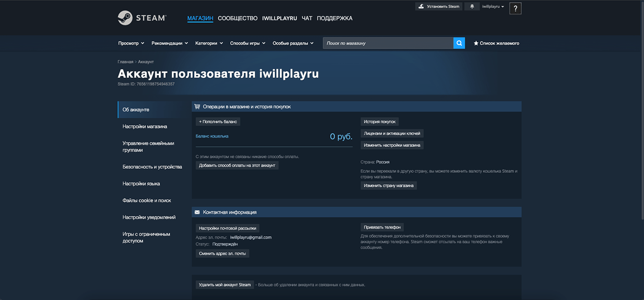The height and width of the screenshot is (300, 644).
Task: Click the Steam logo icon
Action: (125, 17)
